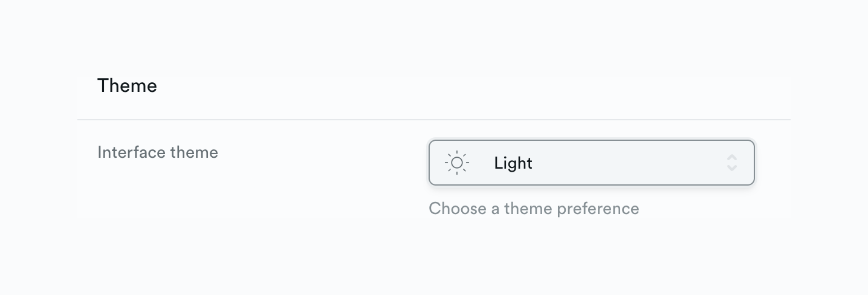This screenshot has width=868, height=295.
Task: Click the "Interface theme" label
Action: pyautogui.click(x=158, y=152)
